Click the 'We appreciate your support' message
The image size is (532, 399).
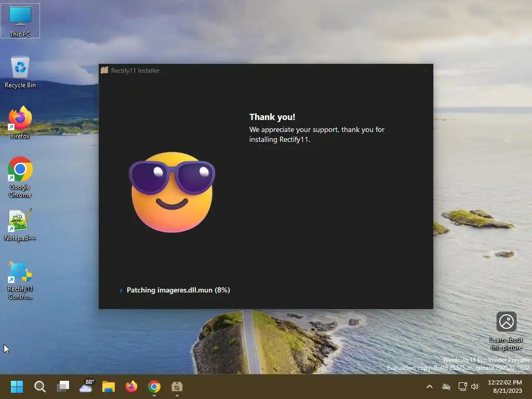point(316,135)
